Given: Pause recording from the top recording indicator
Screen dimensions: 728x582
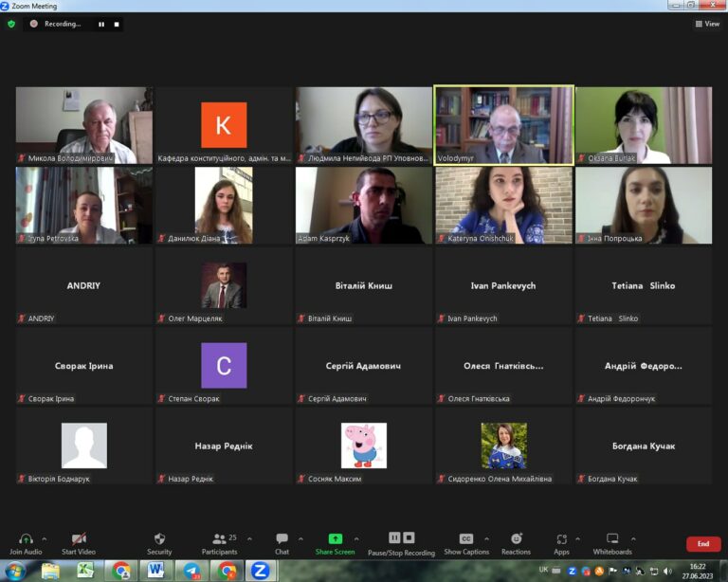Looking at the screenshot, I should [x=101, y=24].
